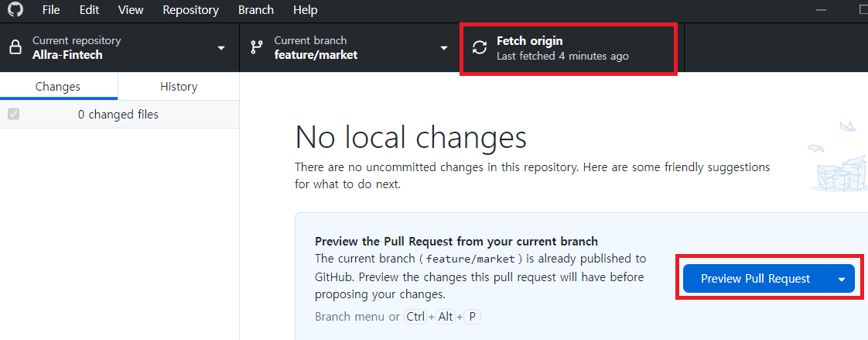Open the Preview Pull Request options arrow
Image resolution: width=868 pixels, height=340 pixels.
point(842,279)
